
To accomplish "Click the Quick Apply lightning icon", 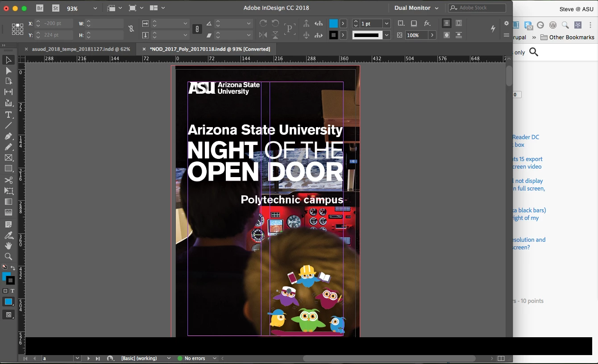I will click(493, 29).
